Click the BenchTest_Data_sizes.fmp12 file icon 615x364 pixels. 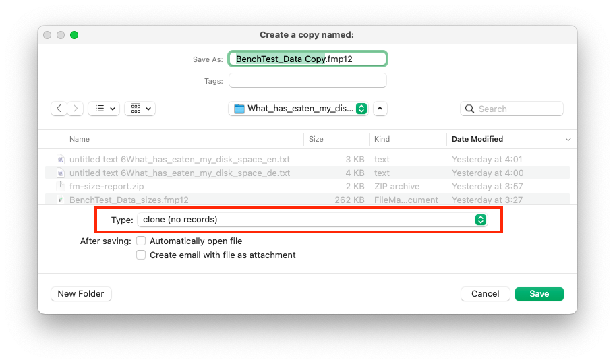[61, 200]
